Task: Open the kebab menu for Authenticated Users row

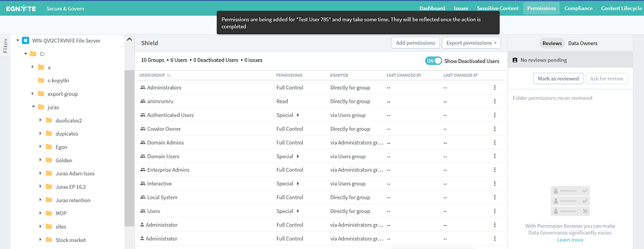Action: pos(495,115)
